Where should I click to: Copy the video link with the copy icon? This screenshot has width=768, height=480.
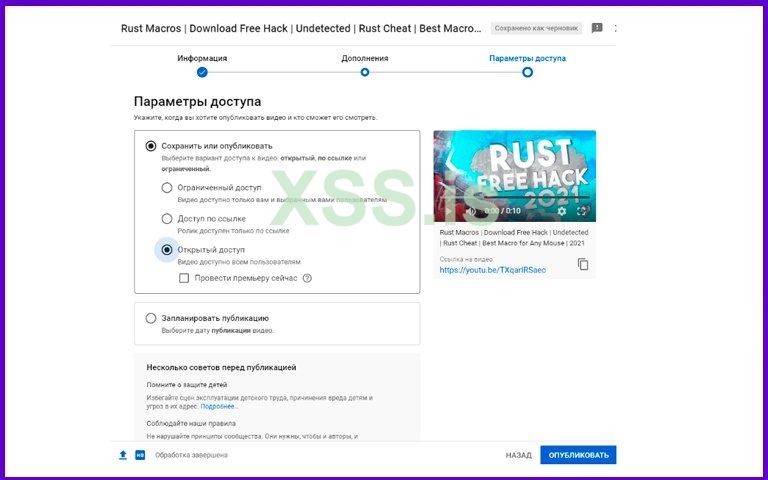click(x=582, y=264)
